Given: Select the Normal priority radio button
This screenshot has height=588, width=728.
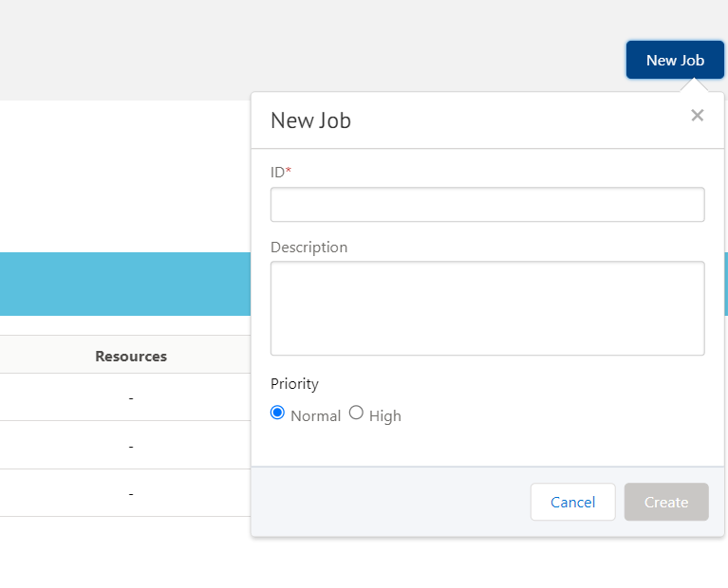Looking at the screenshot, I should click(277, 413).
